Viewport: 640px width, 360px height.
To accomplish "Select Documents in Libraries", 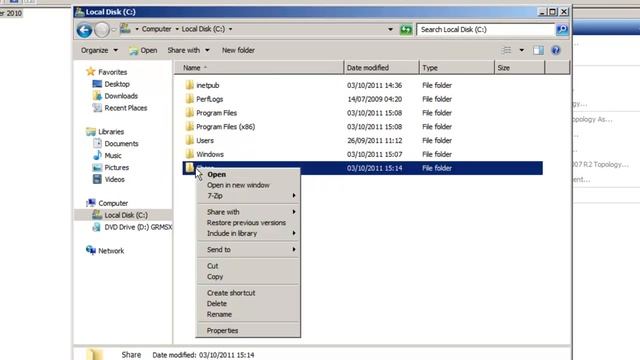I will pos(121,143).
